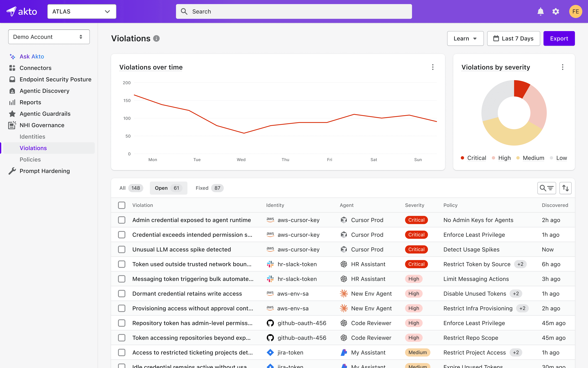Go to Identities in the sidebar
The image size is (588, 368).
pyautogui.click(x=32, y=137)
